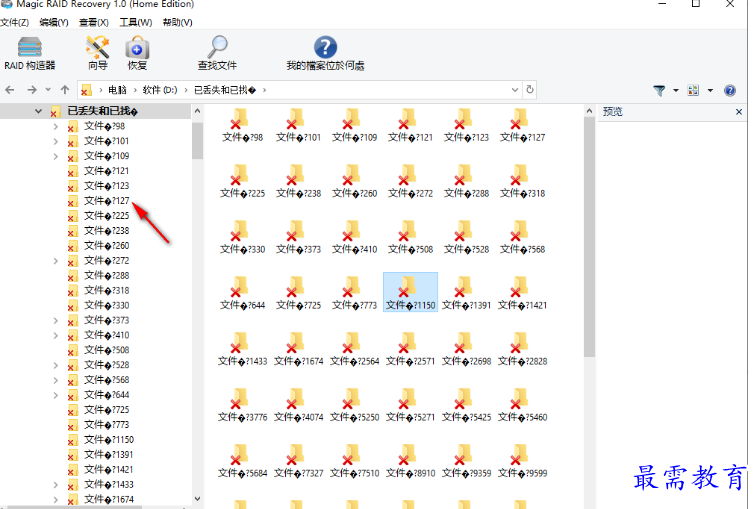The image size is (755, 509).
Task: Select tree item 文件?1391
Action: point(109,455)
